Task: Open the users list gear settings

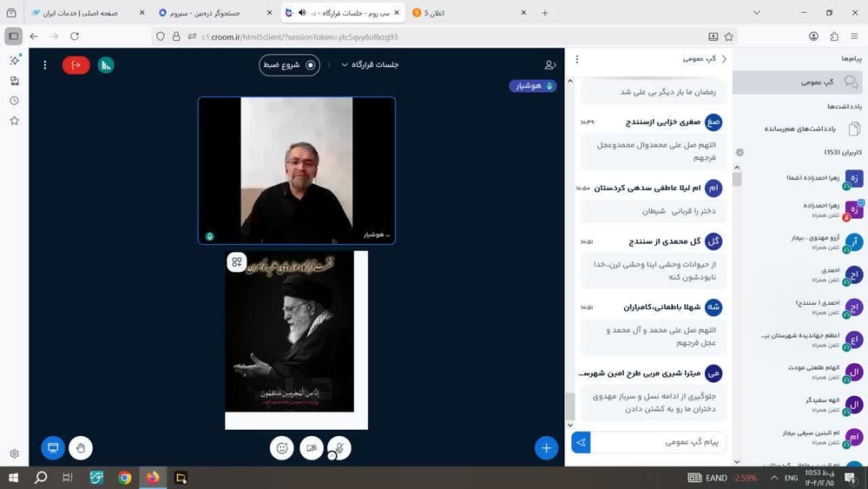Action: click(x=740, y=152)
